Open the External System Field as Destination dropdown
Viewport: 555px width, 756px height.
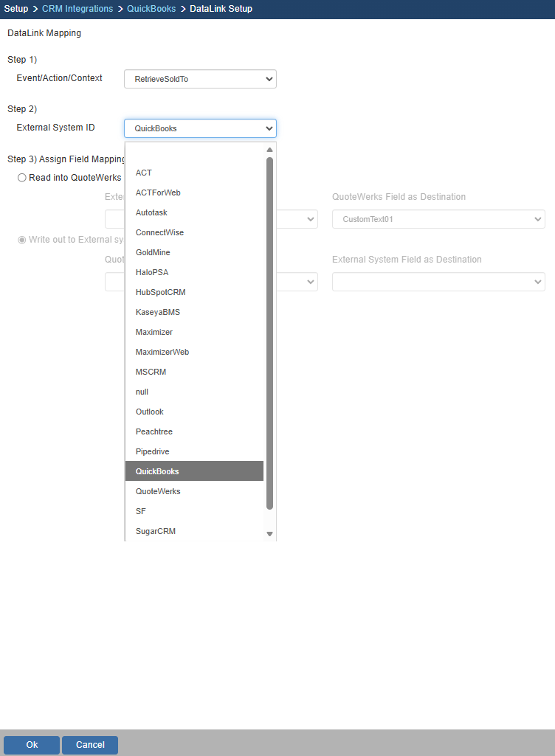tap(438, 282)
